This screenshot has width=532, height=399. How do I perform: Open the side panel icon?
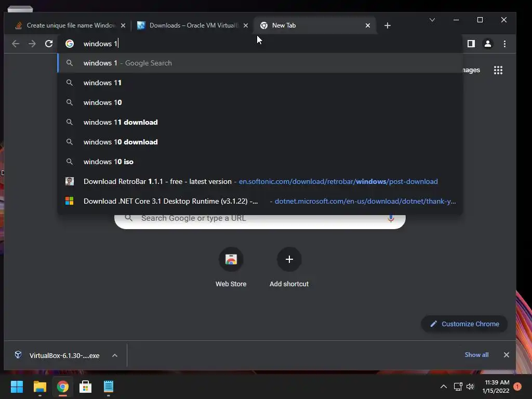471,44
